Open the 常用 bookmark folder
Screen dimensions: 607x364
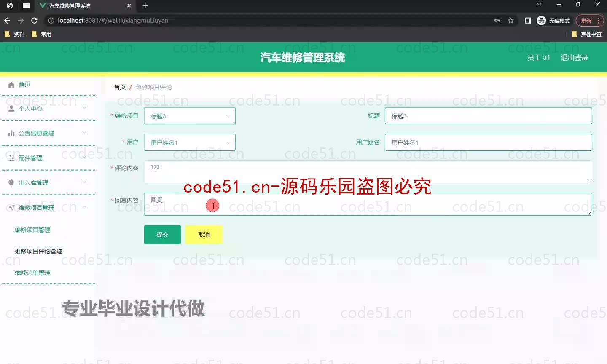pyautogui.click(x=41, y=34)
